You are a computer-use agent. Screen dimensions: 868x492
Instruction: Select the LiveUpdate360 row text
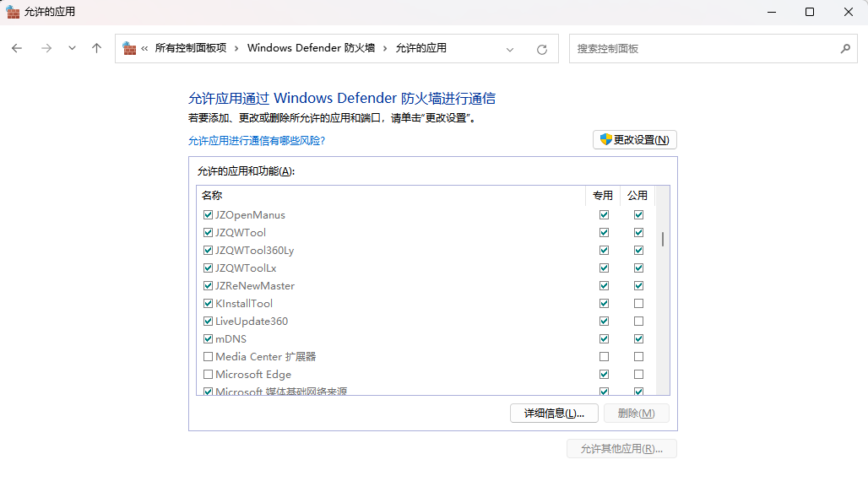[252, 321]
